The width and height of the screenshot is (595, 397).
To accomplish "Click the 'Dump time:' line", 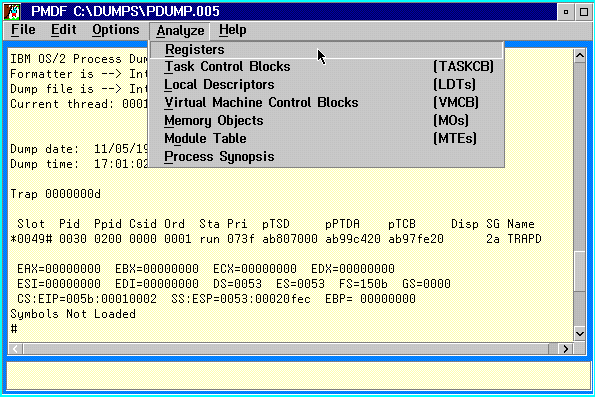I will click(x=79, y=164).
